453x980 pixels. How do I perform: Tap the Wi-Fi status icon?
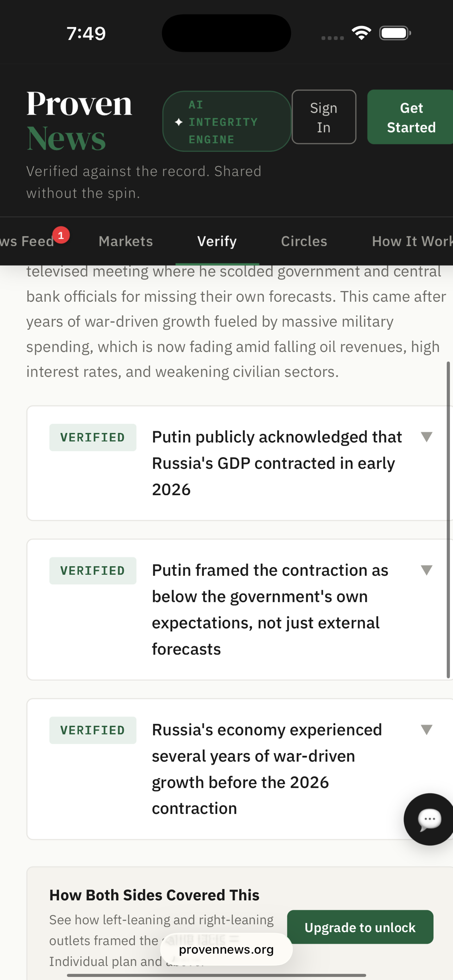361,33
